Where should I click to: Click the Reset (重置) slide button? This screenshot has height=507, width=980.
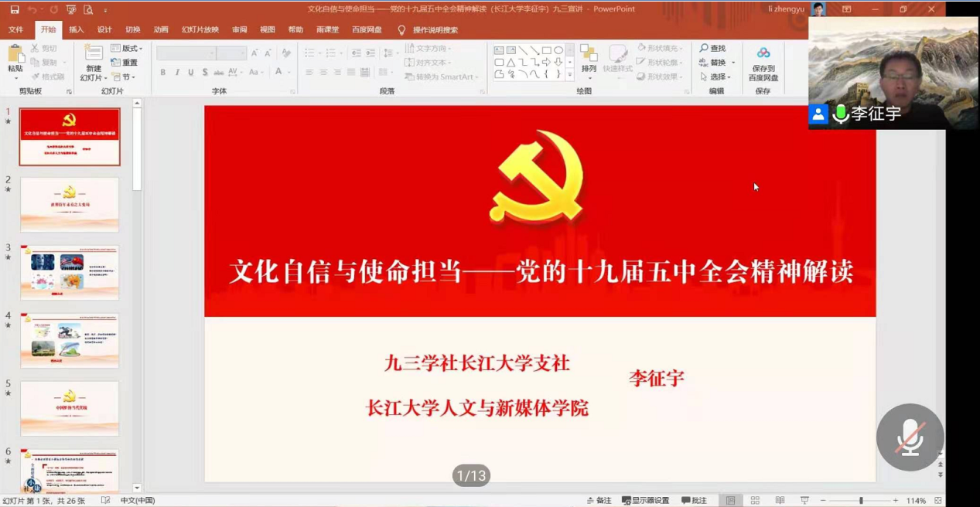point(125,63)
